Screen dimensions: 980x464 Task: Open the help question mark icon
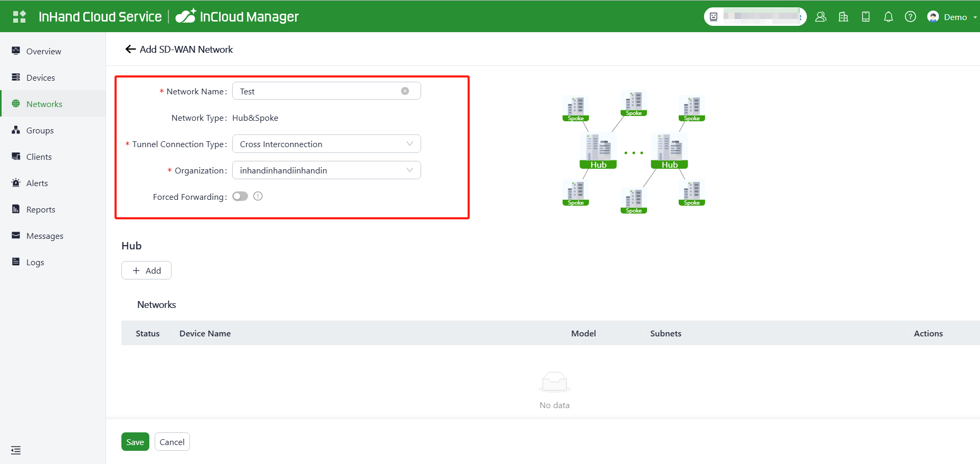click(910, 17)
